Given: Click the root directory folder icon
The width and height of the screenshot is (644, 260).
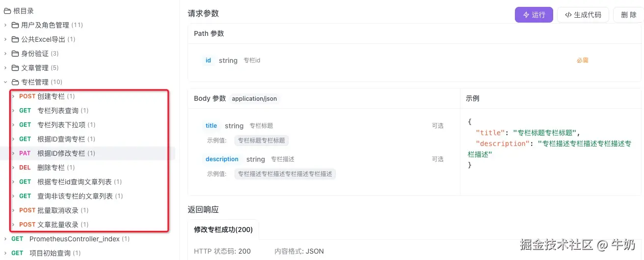Looking at the screenshot, I should tap(7, 11).
